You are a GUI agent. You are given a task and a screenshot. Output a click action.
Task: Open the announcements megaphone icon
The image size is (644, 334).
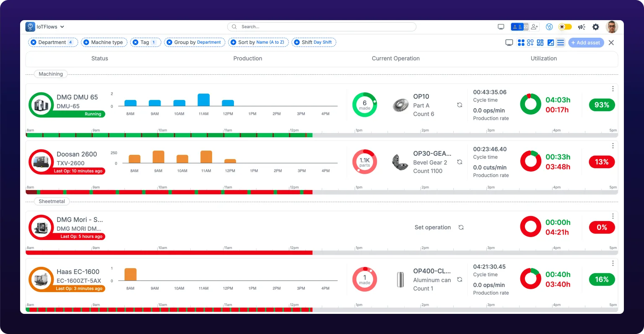582,27
